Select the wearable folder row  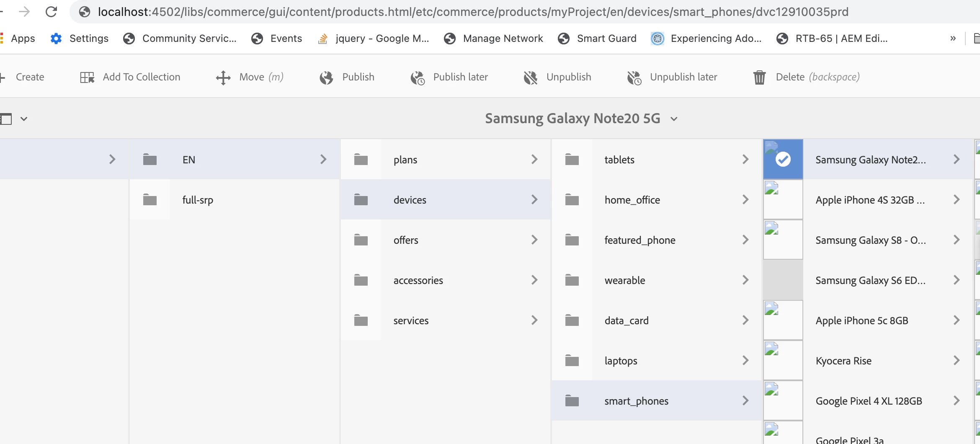(x=657, y=280)
